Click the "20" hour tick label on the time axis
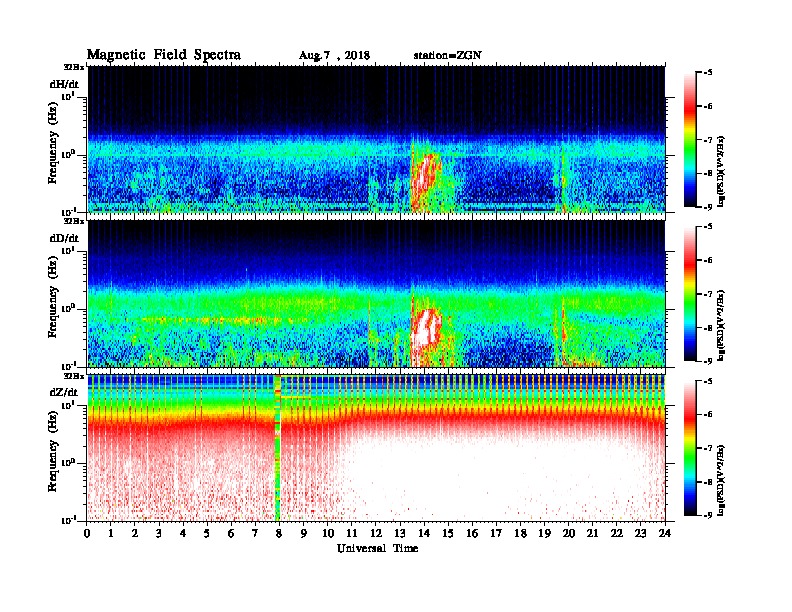Viewport: 792px width, 612px height. (x=569, y=534)
